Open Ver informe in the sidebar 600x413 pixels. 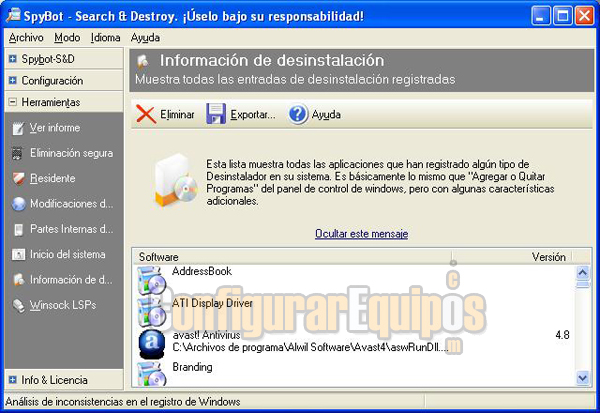click(x=55, y=128)
